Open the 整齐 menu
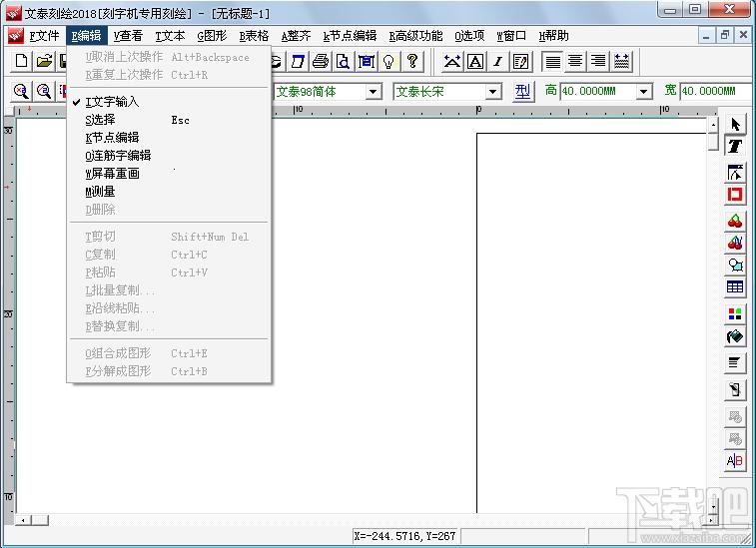The image size is (756, 548). 296,36
